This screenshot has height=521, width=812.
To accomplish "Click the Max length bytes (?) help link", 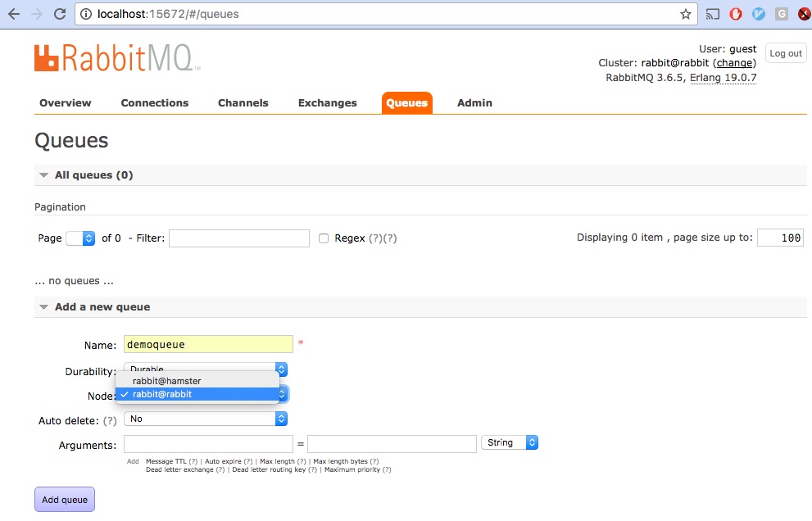I will (374, 461).
